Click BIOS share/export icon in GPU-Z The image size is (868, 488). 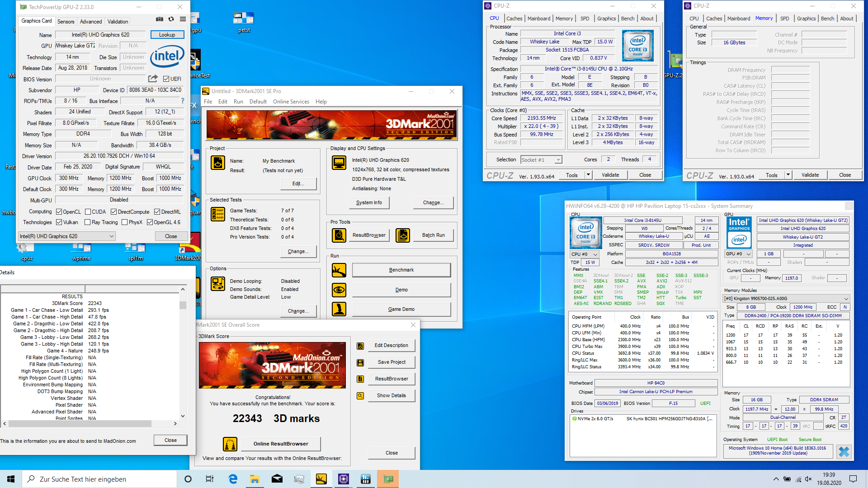153,79
